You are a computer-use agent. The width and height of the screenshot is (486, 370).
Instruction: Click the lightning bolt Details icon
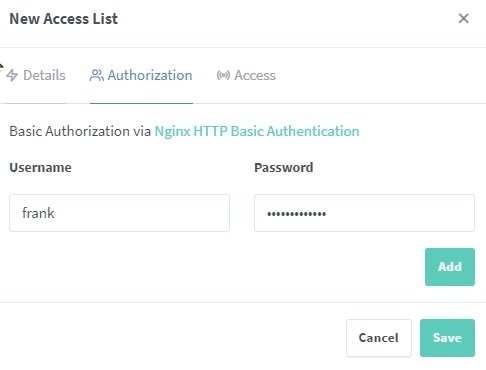[12, 75]
